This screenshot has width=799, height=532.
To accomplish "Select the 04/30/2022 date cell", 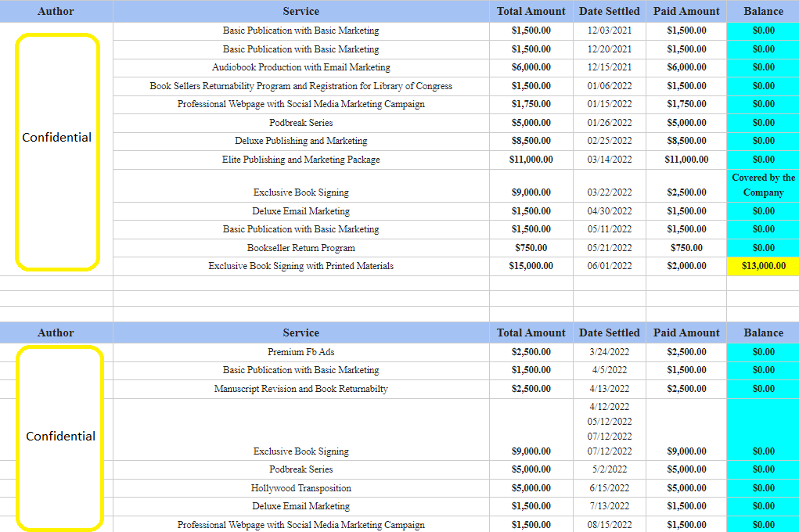I will 610,211.
